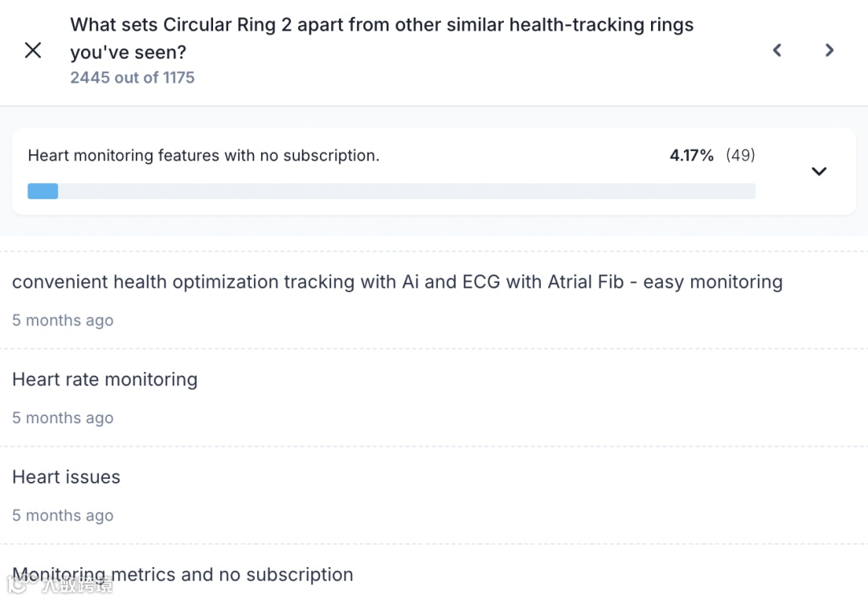
Task: Click the word "ECG" in first response
Action: pyautogui.click(x=481, y=282)
